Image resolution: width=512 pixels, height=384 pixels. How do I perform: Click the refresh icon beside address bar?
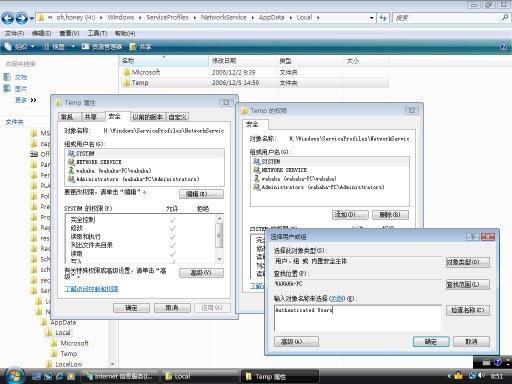tap(383, 18)
